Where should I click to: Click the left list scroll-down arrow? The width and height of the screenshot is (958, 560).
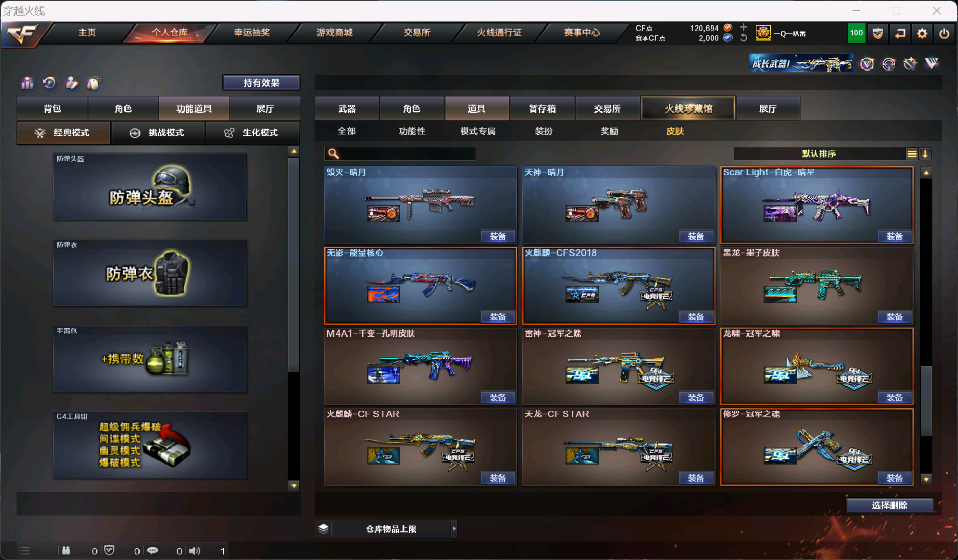[x=294, y=486]
